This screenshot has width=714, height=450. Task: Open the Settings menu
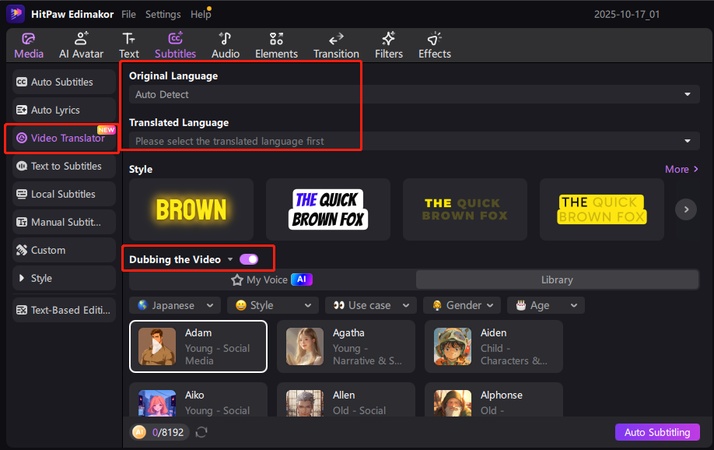[163, 15]
